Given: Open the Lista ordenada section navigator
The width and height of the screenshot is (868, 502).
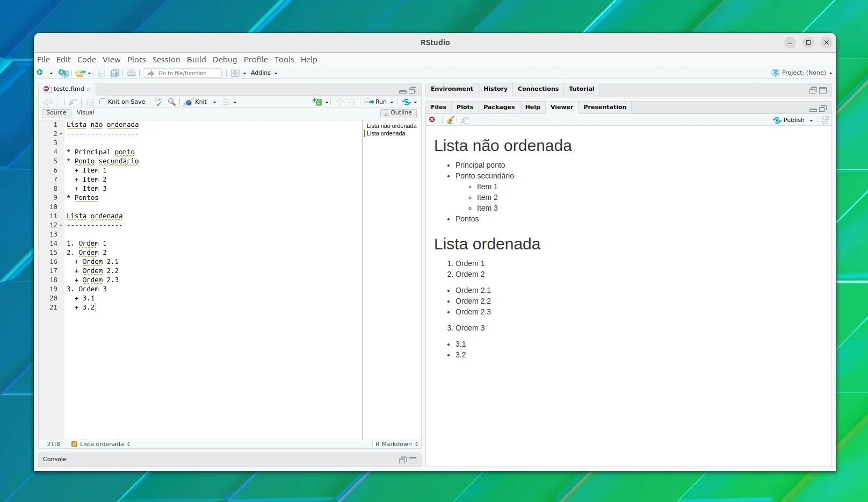Looking at the screenshot, I should (x=101, y=444).
